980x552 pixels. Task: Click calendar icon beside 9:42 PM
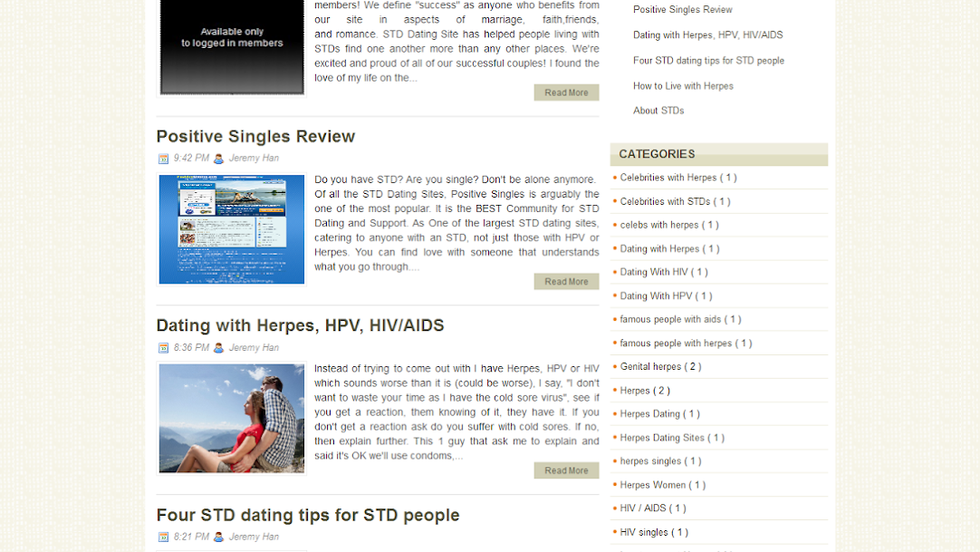point(163,159)
